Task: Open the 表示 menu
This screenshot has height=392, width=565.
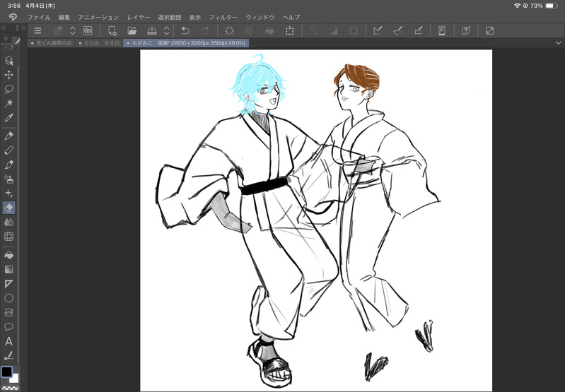Action: 195,17
